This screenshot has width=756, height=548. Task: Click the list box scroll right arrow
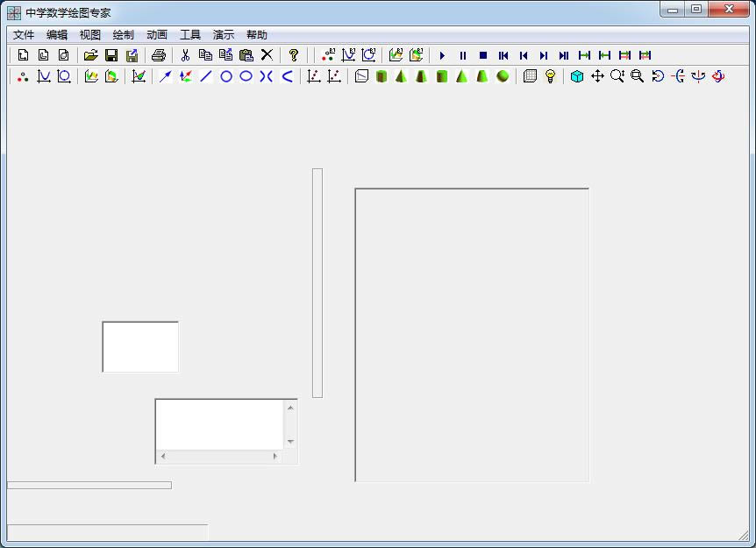click(275, 456)
